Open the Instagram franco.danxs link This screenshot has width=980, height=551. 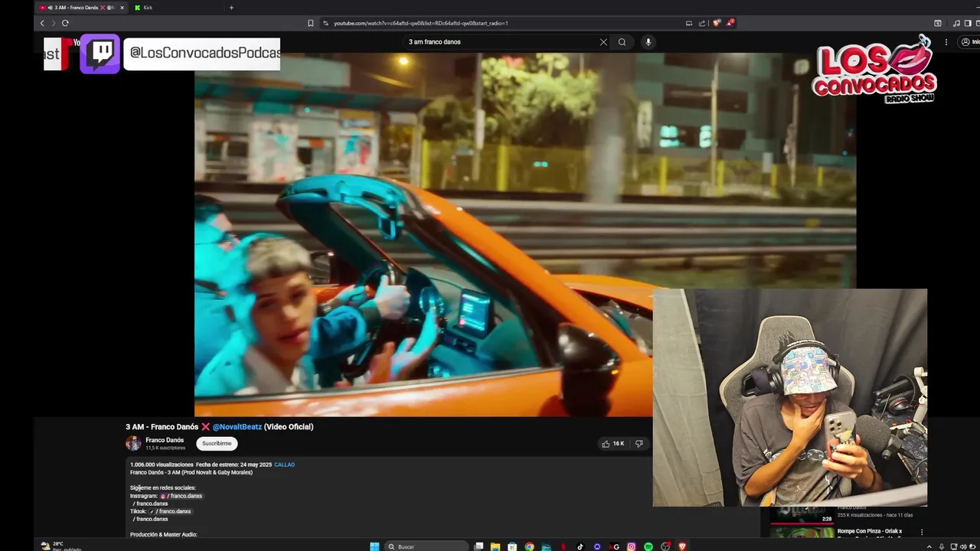[x=182, y=496]
